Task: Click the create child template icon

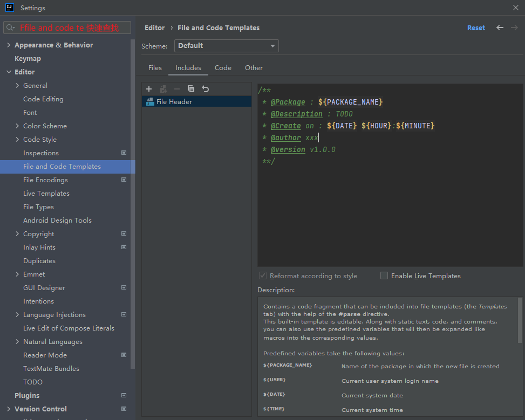Action: [163, 89]
